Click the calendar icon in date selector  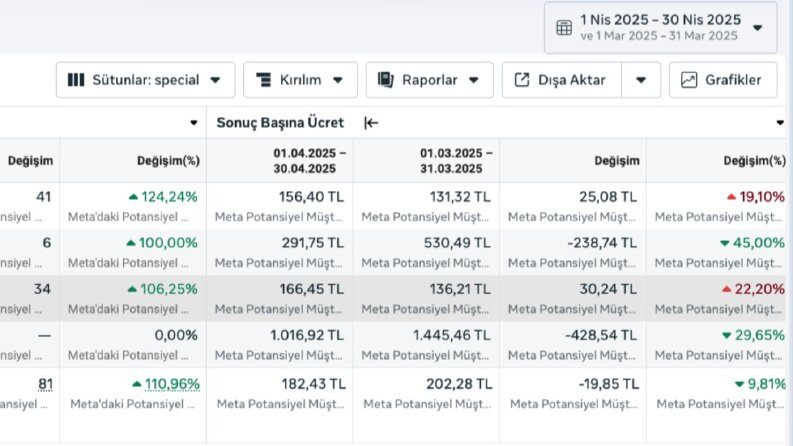click(564, 28)
